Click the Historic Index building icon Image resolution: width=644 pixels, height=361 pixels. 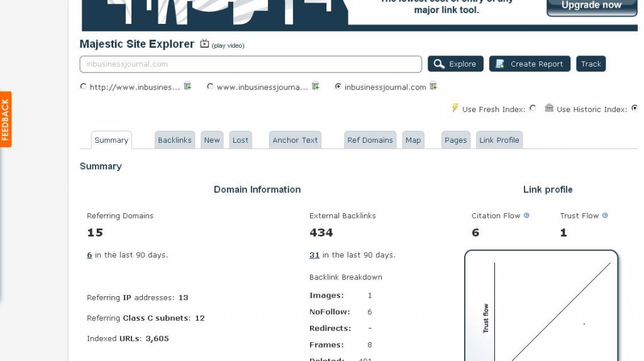click(x=549, y=108)
